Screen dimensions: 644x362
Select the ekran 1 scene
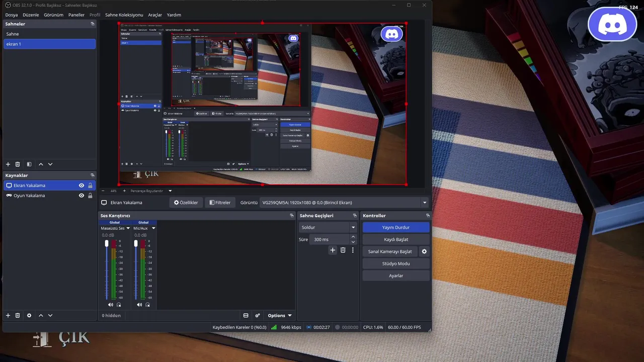(49, 44)
